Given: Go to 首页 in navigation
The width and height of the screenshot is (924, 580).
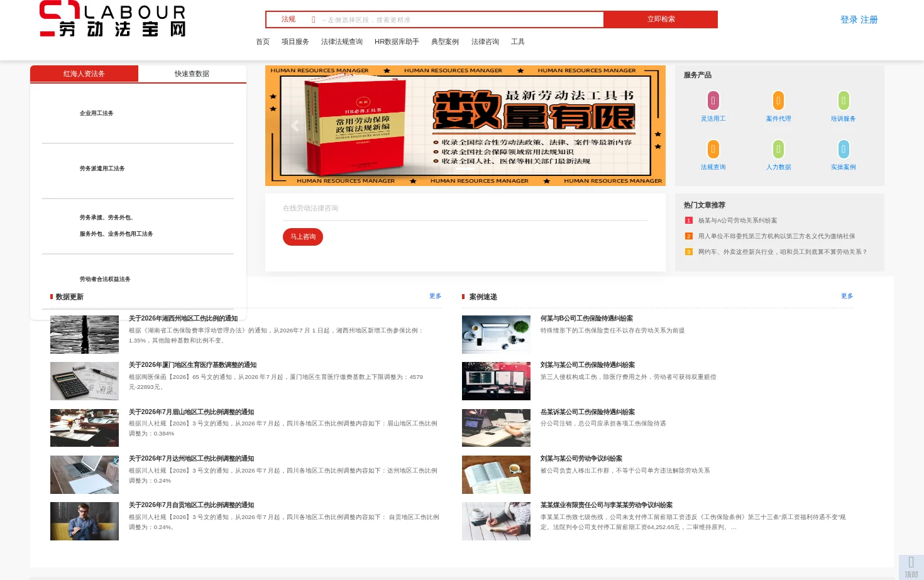Looking at the screenshot, I should (263, 41).
